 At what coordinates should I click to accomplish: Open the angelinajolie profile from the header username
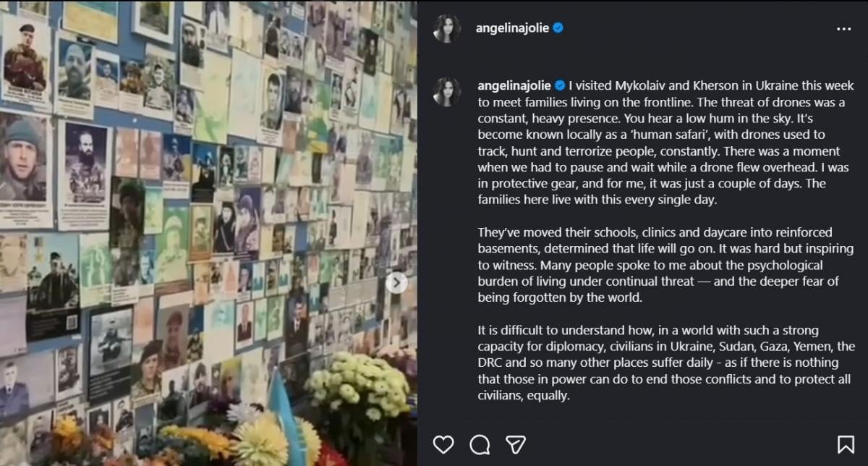(513, 28)
